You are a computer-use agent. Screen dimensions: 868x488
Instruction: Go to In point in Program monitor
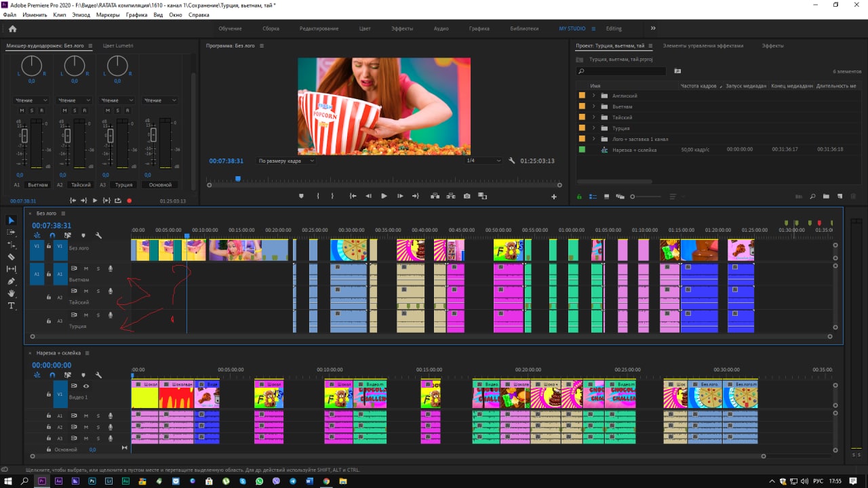click(x=353, y=196)
